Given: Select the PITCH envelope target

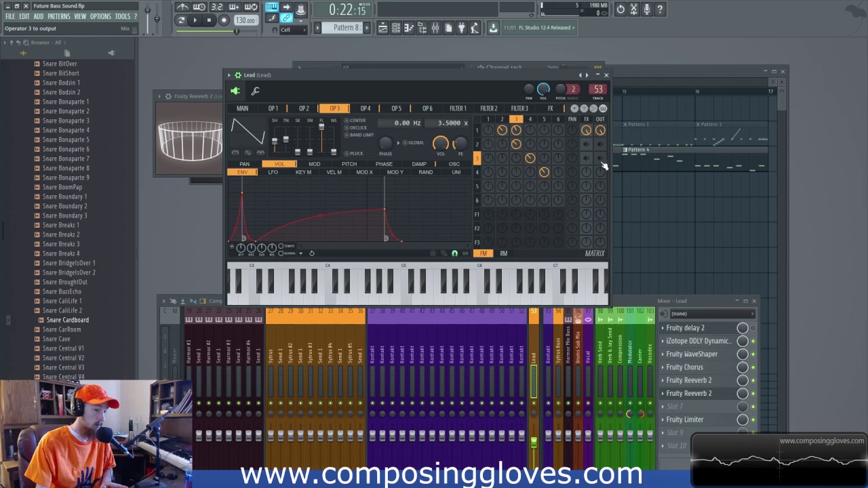Looking at the screenshot, I should tap(349, 164).
